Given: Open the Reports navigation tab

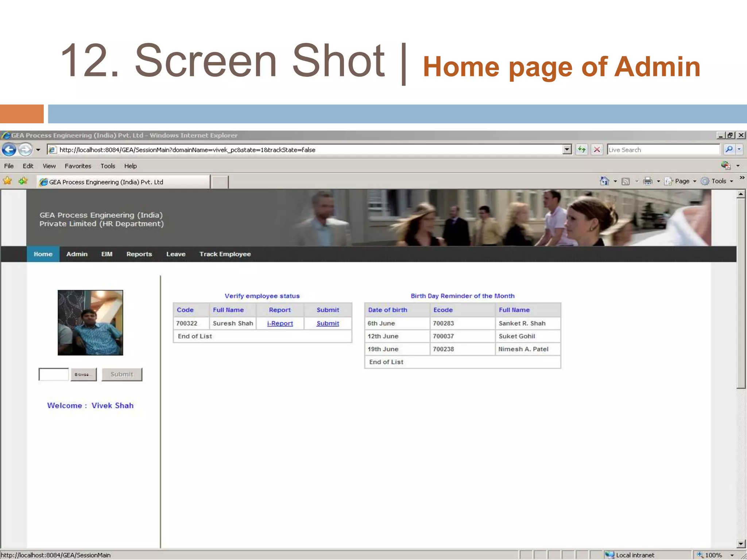Looking at the screenshot, I should [139, 254].
